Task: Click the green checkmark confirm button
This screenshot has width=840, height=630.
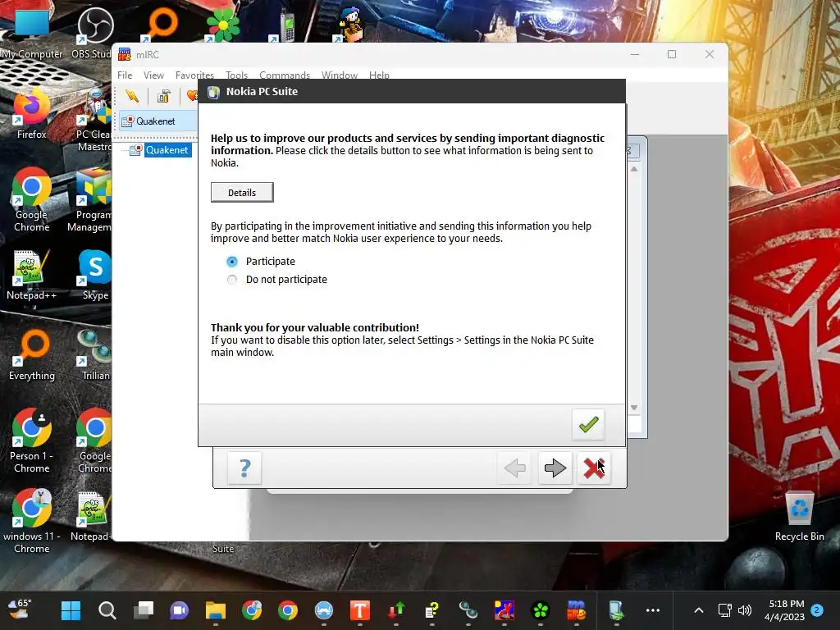Action: [x=587, y=425]
